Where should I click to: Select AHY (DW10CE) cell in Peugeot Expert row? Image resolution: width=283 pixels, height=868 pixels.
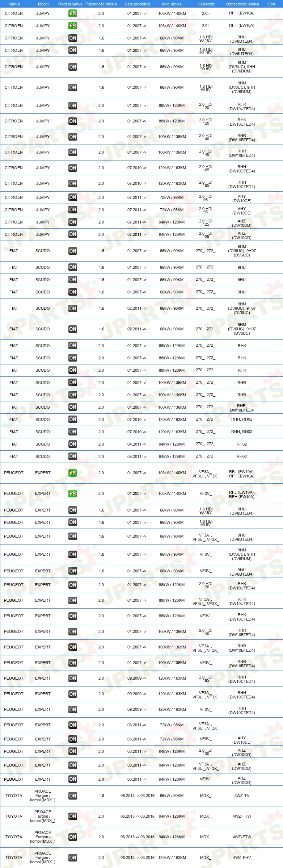242,740
